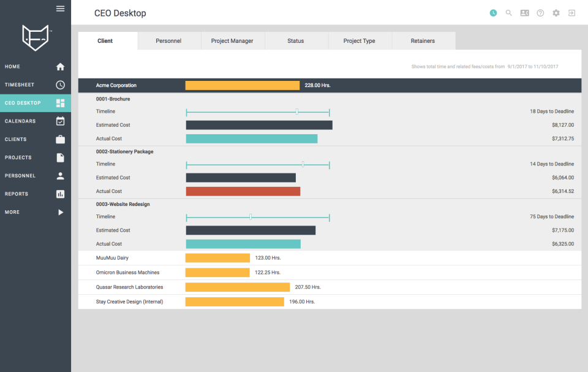Open settings via the gear icon
The height and width of the screenshot is (372, 588).
pos(556,13)
